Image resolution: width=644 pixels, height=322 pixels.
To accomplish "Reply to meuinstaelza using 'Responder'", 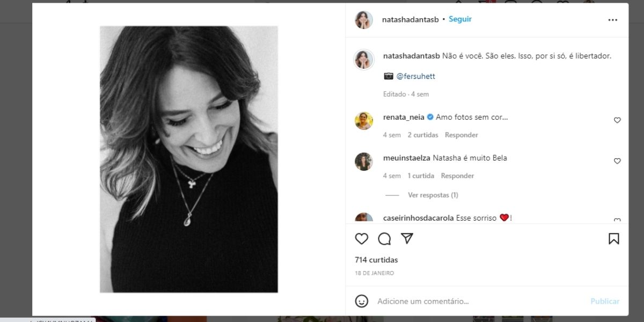I will click(457, 175).
